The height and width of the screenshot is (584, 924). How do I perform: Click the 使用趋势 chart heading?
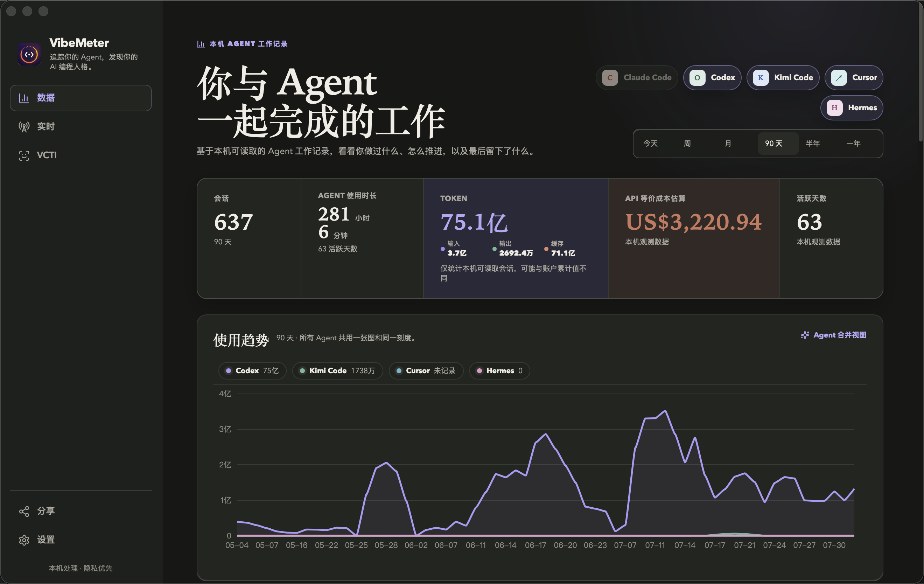tap(241, 340)
